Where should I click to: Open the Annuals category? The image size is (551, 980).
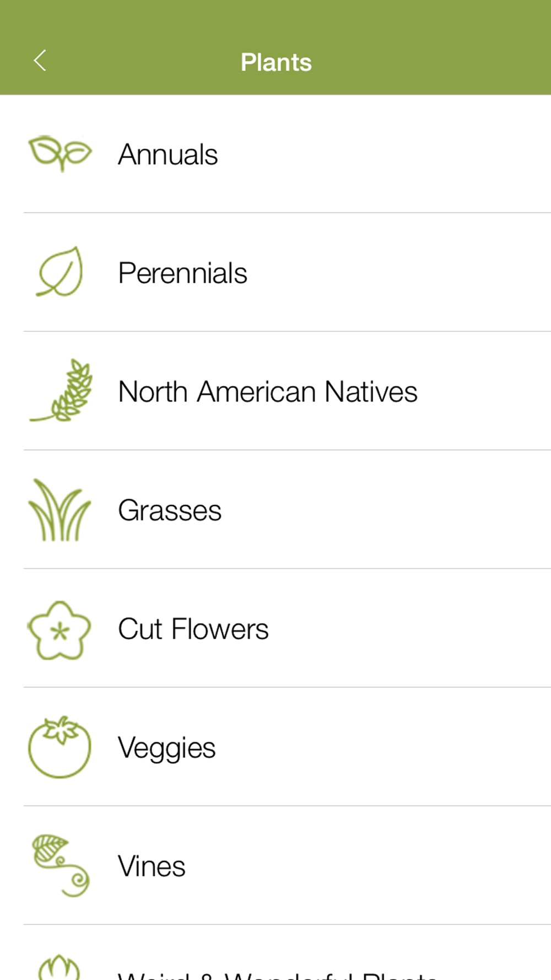click(x=168, y=154)
